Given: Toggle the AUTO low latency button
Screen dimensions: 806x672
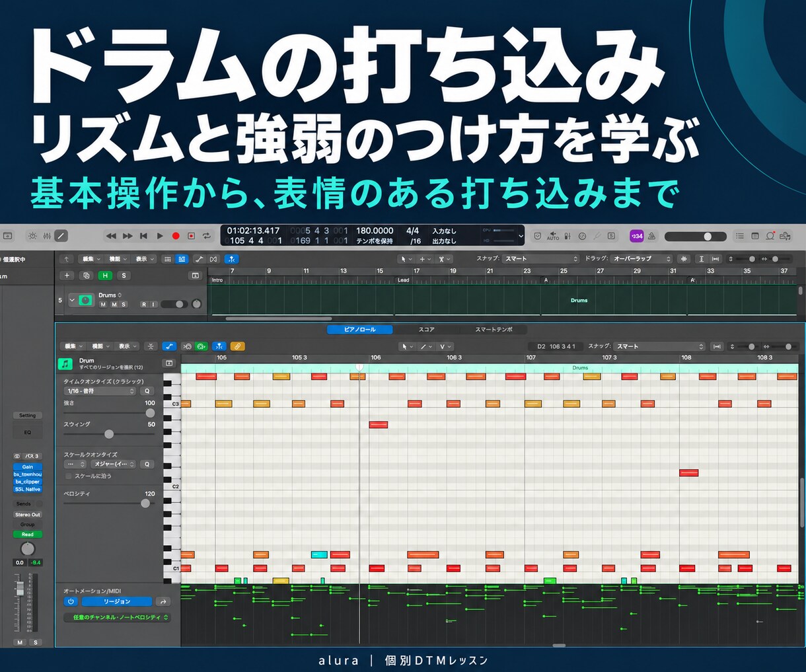Looking at the screenshot, I should [x=553, y=236].
